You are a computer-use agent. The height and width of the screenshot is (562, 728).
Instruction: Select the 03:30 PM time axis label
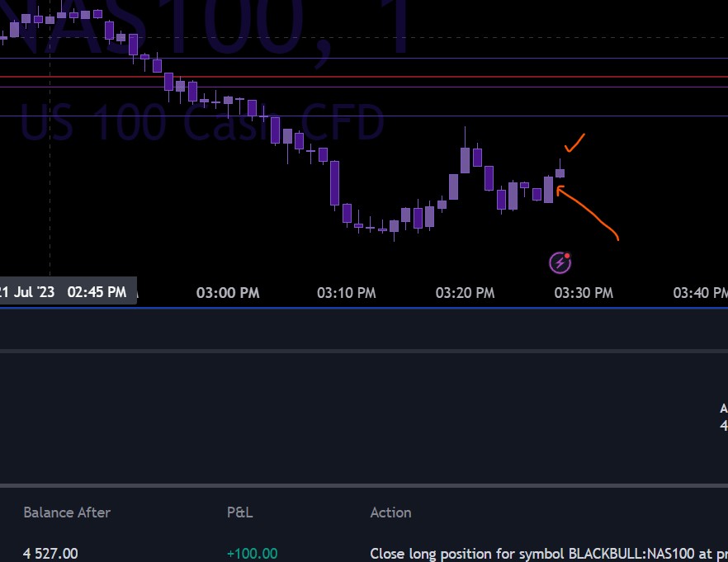pyautogui.click(x=584, y=293)
